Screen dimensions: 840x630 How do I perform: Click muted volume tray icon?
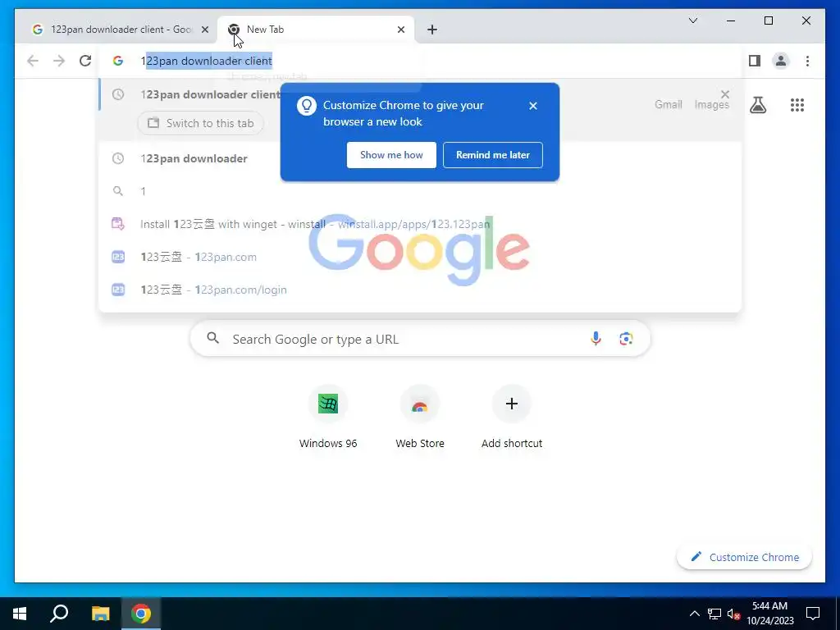pos(733,614)
